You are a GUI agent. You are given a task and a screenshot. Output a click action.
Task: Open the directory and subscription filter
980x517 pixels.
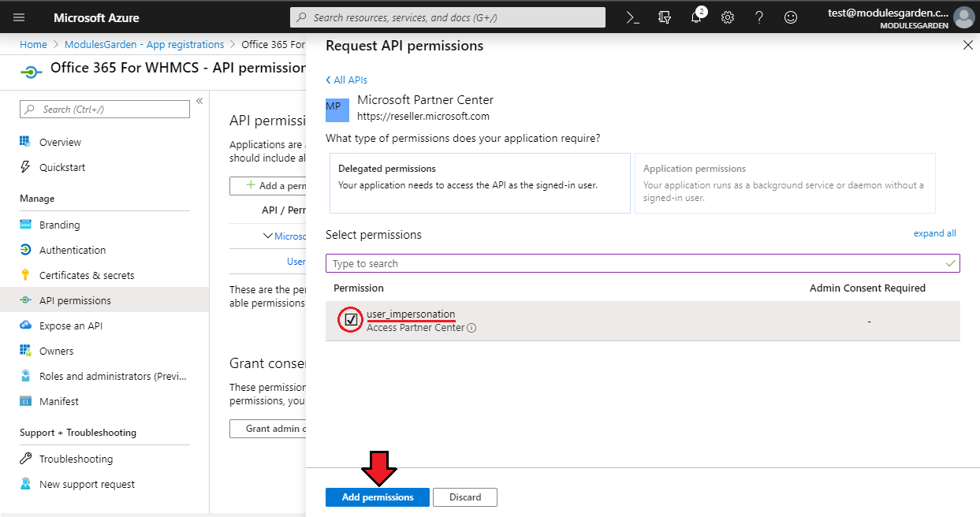pyautogui.click(x=665, y=17)
